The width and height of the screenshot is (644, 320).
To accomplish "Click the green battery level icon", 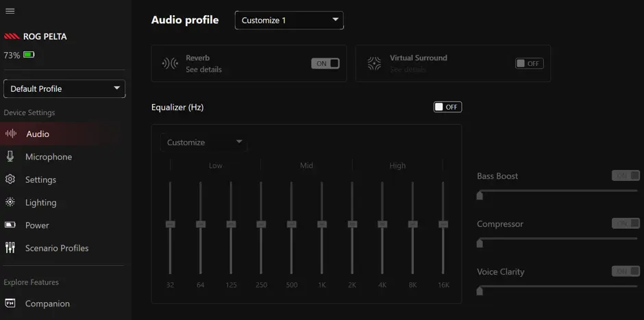I will [29, 55].
